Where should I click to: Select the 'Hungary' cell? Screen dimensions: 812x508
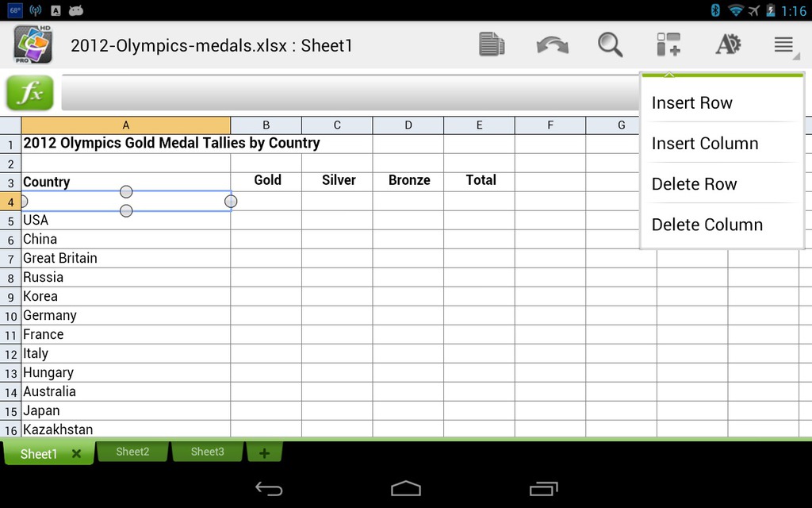tap(126, 373)
